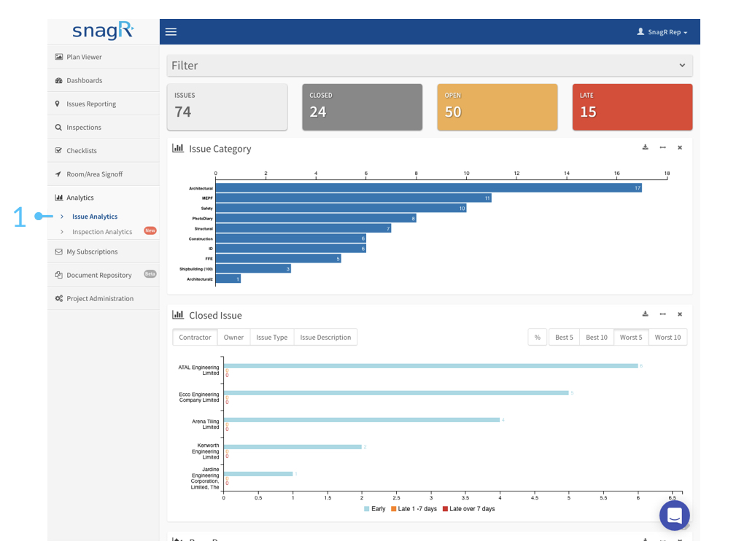Viewport: 747px width, 560px height.
Task: Switch to the Owner tab
Action: coord(233,337)
